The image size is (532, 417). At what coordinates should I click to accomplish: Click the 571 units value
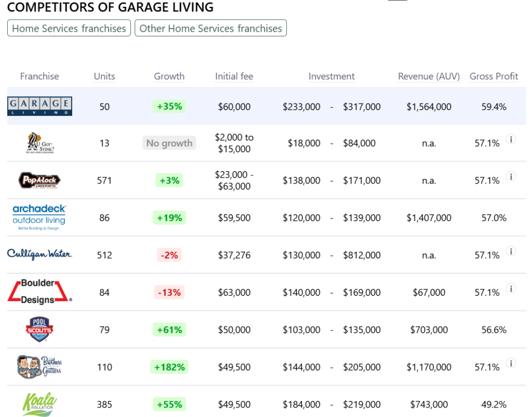[104, 180]
